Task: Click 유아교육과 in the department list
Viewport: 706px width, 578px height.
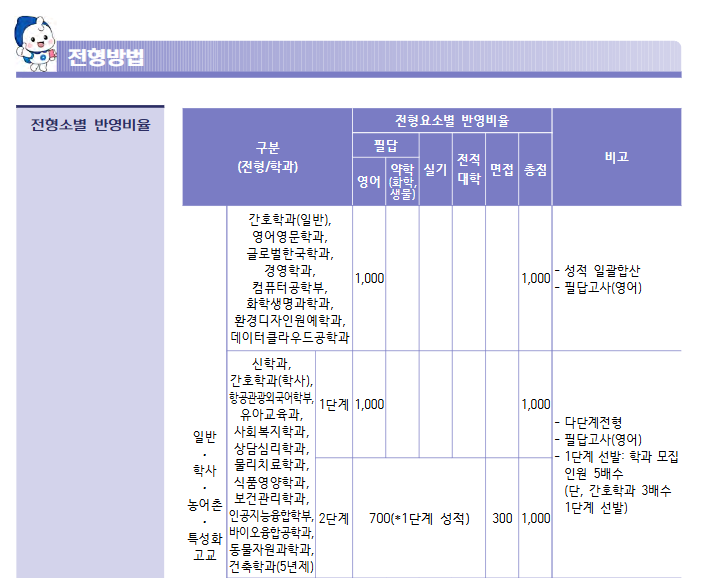Action: coord(271,414)
